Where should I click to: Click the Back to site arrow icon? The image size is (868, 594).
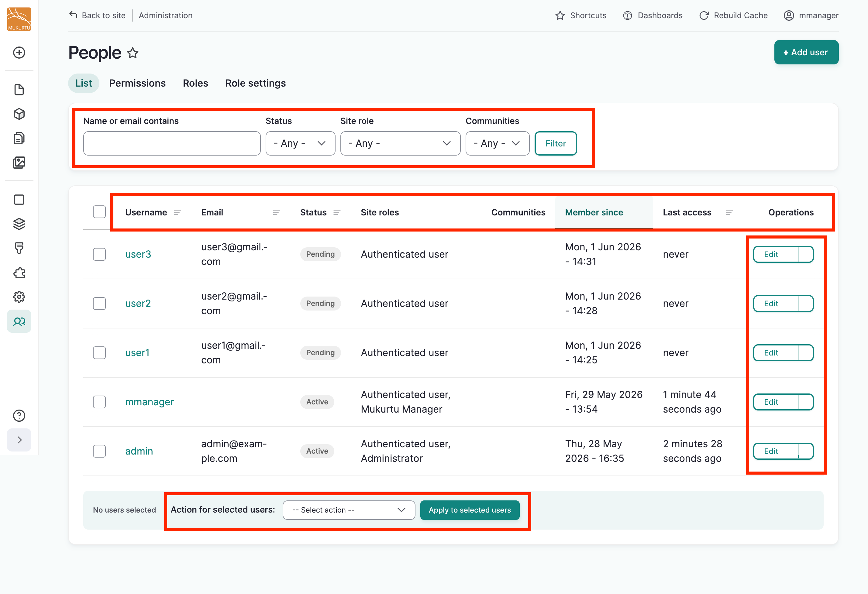coord(73,15)
